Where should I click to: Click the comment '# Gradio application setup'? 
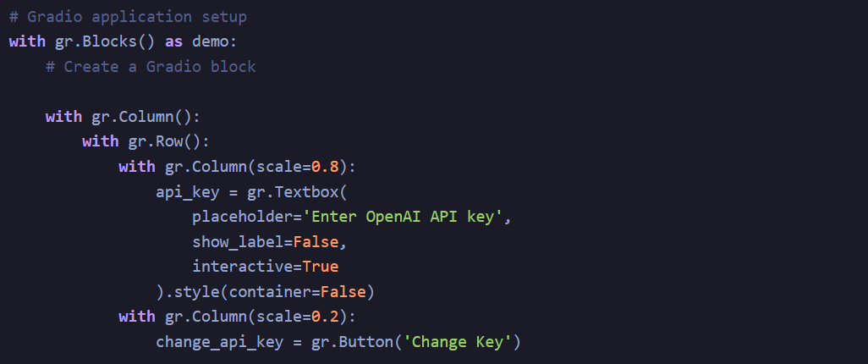click(128, 17)
